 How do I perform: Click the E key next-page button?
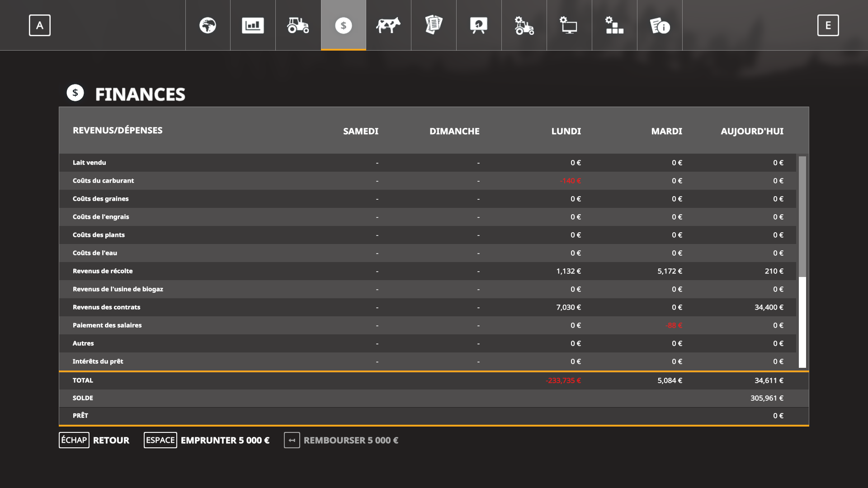(828, 25)
